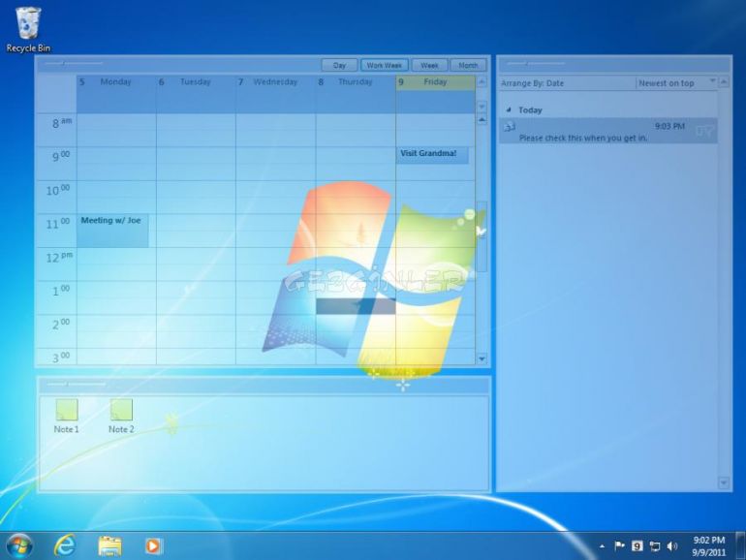
Task: Open Note 1 sticky note icon
Action: tap(67, 417)
